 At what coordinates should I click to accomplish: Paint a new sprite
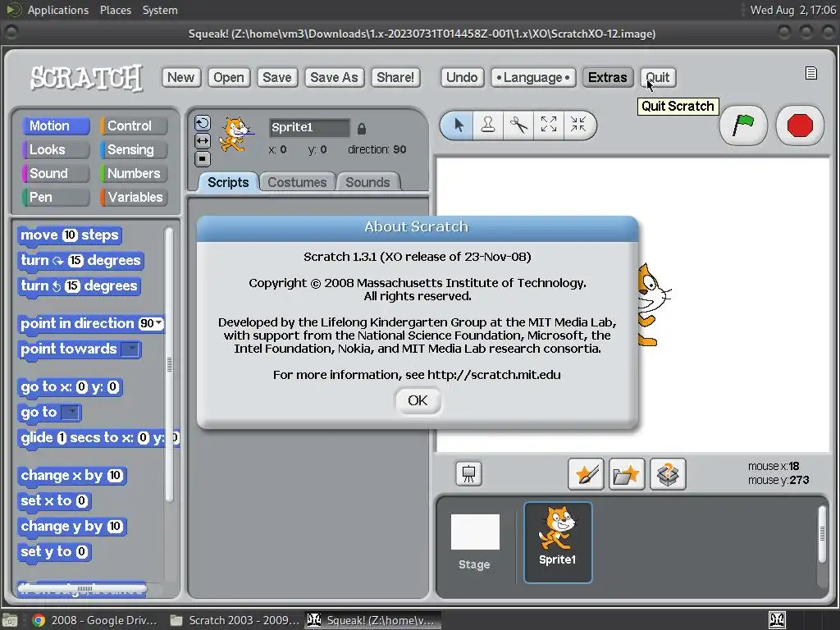(x=586, y=474)
